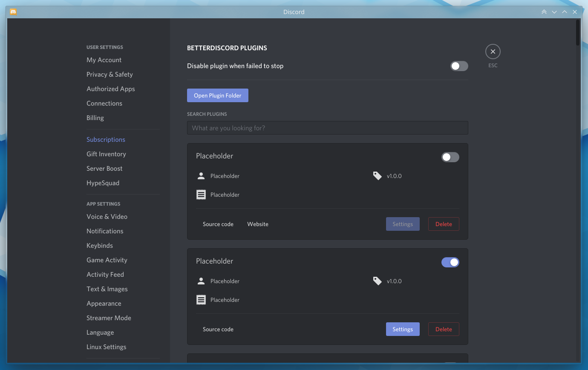Click the description icon on the first plugin card

click(x=201, y=194)
